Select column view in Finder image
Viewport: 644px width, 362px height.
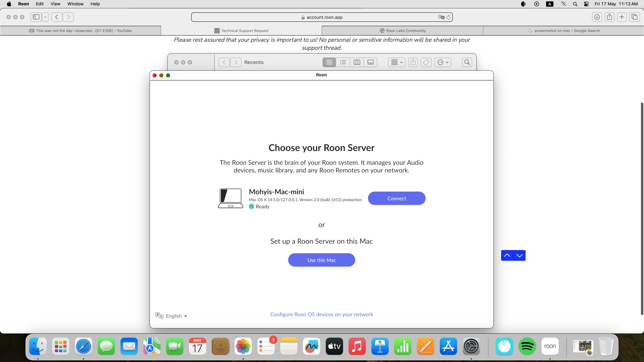tap(357, 62)
